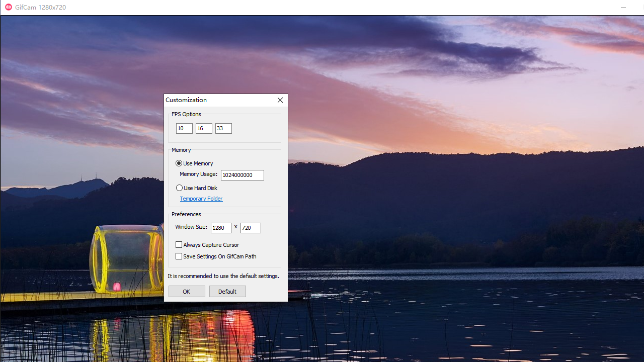Select the FPS field showing 10
Viewport: 644px width, 362px height.
coord(184,128)
